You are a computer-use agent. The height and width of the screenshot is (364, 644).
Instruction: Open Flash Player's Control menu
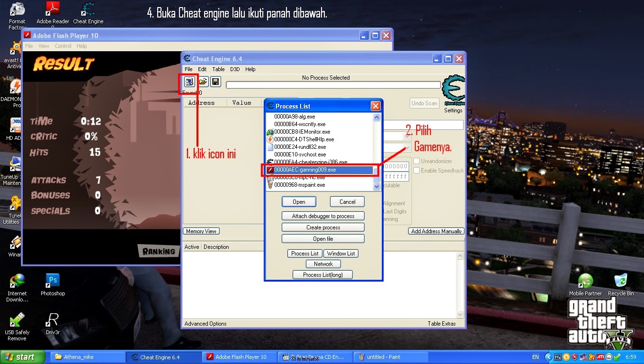tap(63, 46)
